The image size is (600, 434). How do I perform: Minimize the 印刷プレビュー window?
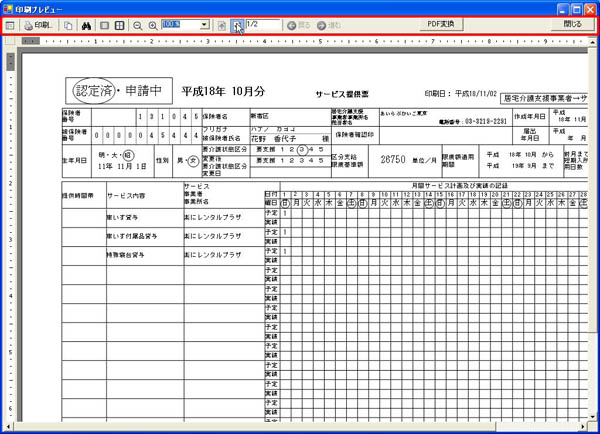point(563,8)
